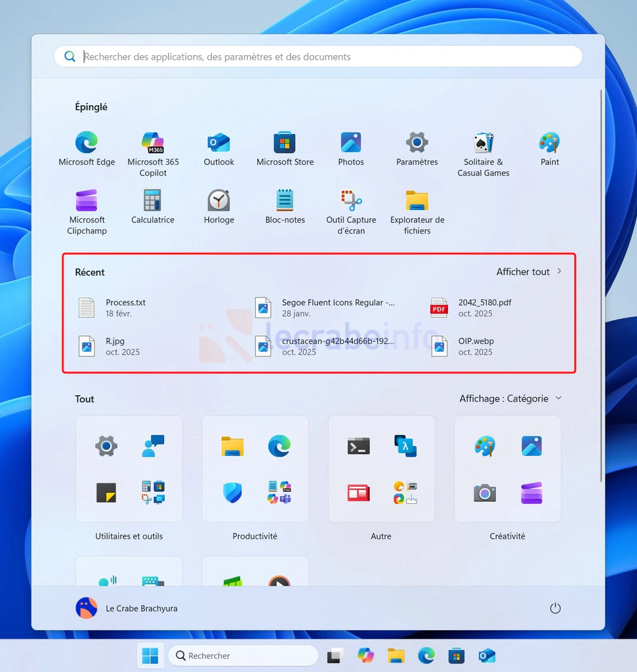Expand more apps cluster in Autre

tap(405, 492)
